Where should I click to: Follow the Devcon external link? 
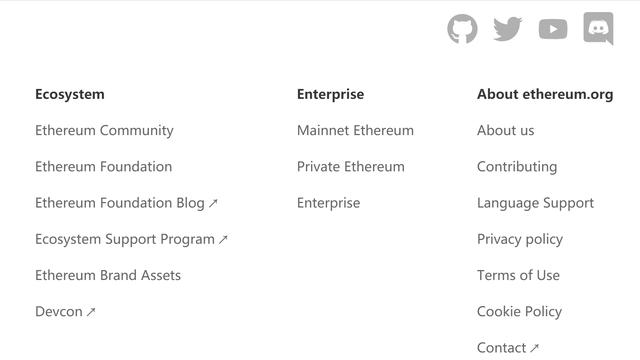tap(65, 311)
